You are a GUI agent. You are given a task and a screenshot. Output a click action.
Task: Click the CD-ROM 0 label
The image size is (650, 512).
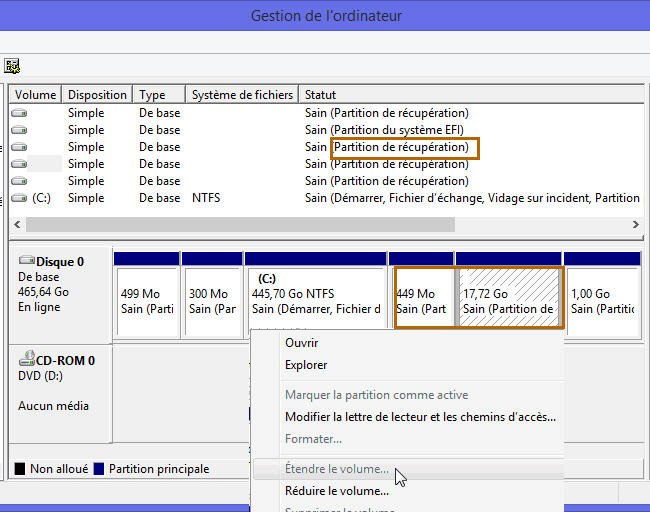65,361
